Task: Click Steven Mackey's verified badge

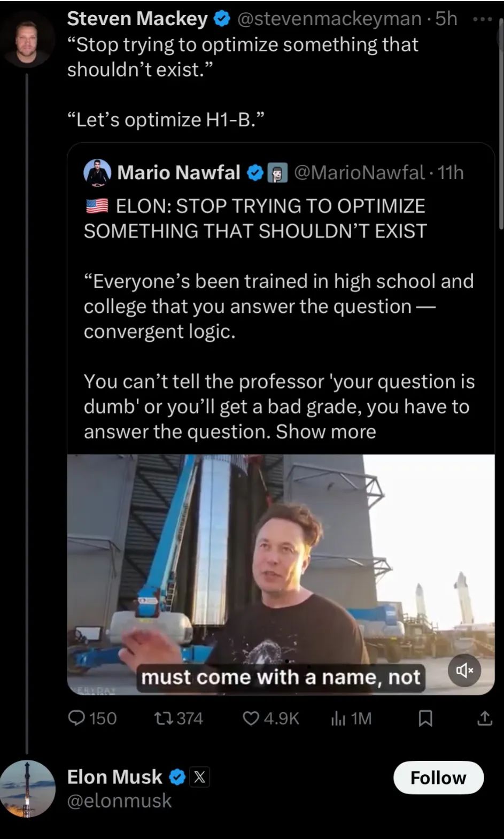Action: point(222,19)
